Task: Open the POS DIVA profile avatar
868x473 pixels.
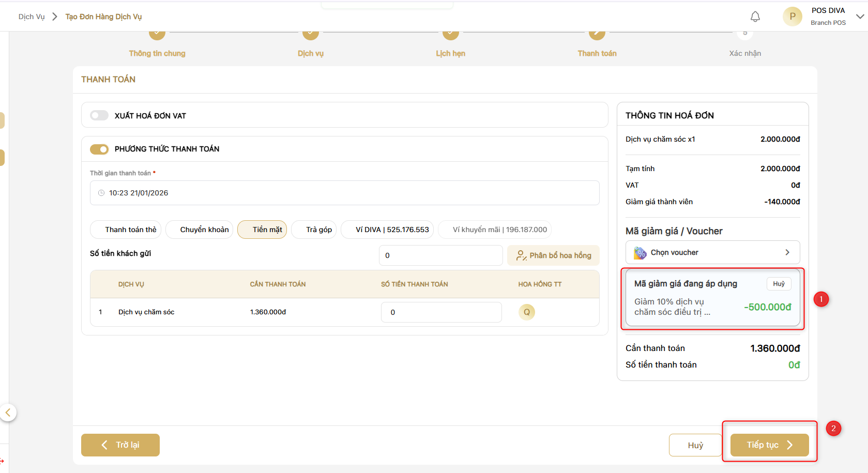Action: [x=792, y=17]
